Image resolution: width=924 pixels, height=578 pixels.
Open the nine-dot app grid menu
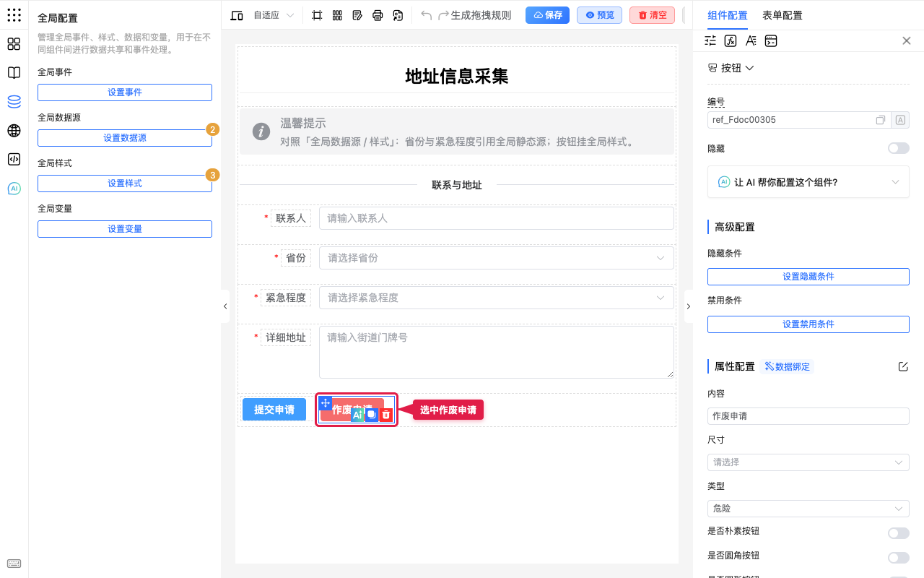click(14, 15)
